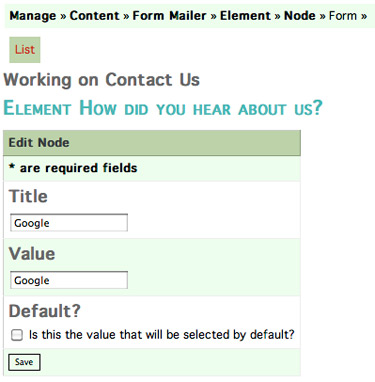Open the Manage breadcrumb link
Screen dimensions: 375x382
click(x=33, y=16)
